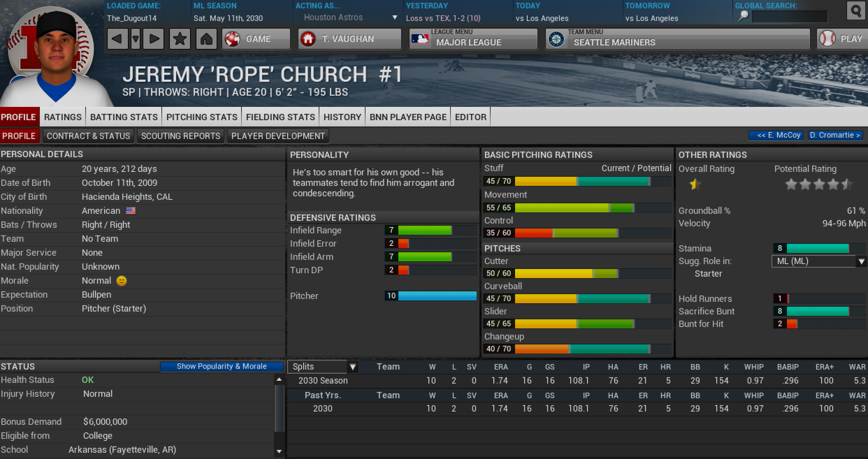This screenshot has height=459, width=868.
Task: Open the Contract & Status subtab
Action: 88,136
